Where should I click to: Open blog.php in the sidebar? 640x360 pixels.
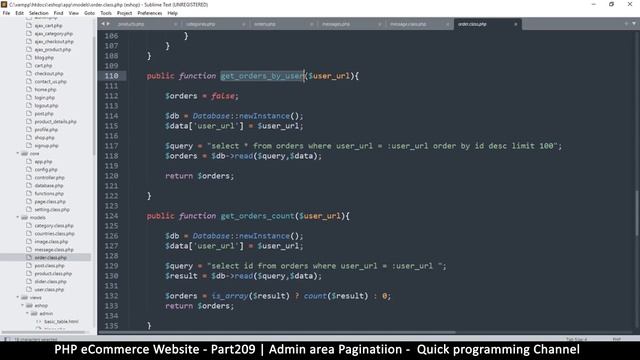coord(44,58)
